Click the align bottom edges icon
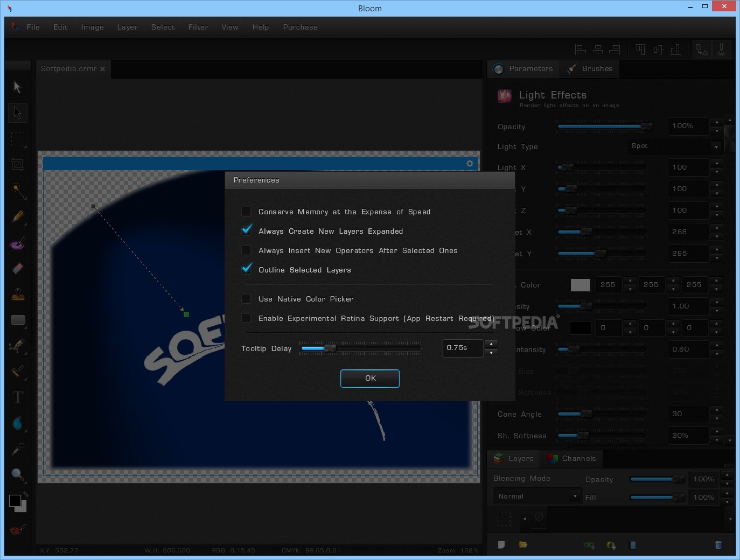Screen dimensions: 740x560 (675, 50)
